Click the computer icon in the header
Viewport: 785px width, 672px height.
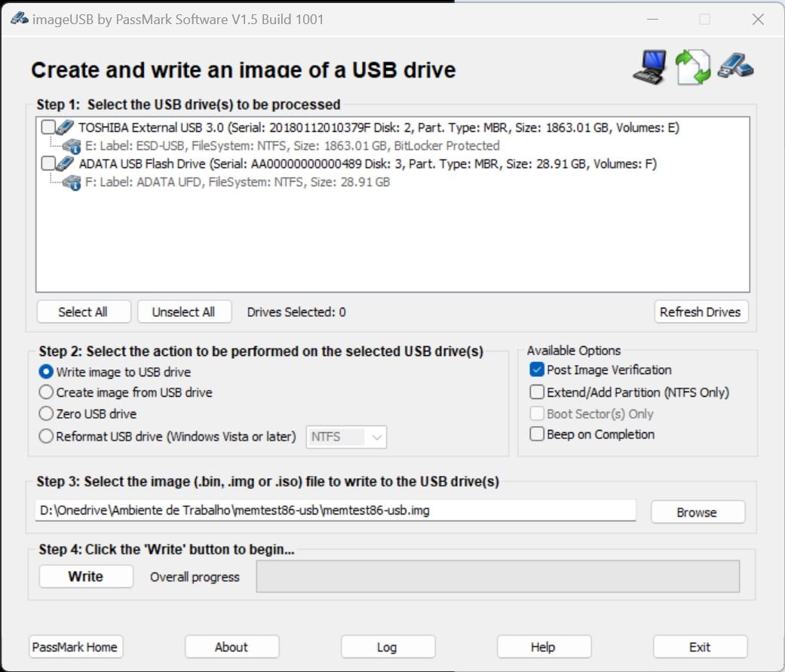click(649, 66)
